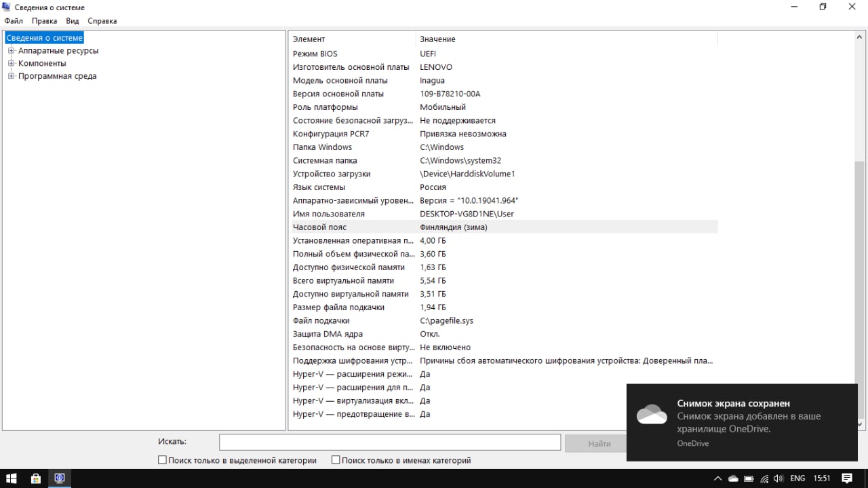Image resolution: width=868 pixels, height=488 pixels.
Task: Select Часовой пояс row
Action: 504,227
